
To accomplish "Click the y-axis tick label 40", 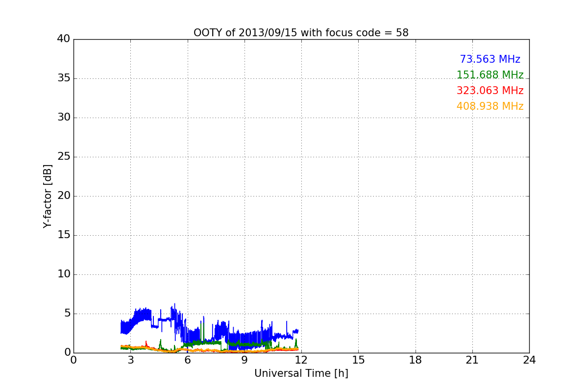I will click(x=64, y=39).
